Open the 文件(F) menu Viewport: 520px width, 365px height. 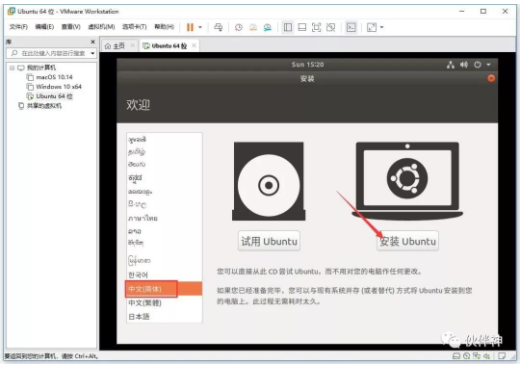(x=18, y=27)
